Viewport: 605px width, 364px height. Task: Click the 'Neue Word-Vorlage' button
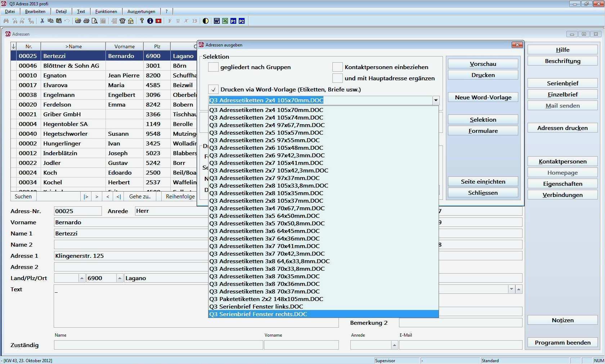(x=483, y=97)
